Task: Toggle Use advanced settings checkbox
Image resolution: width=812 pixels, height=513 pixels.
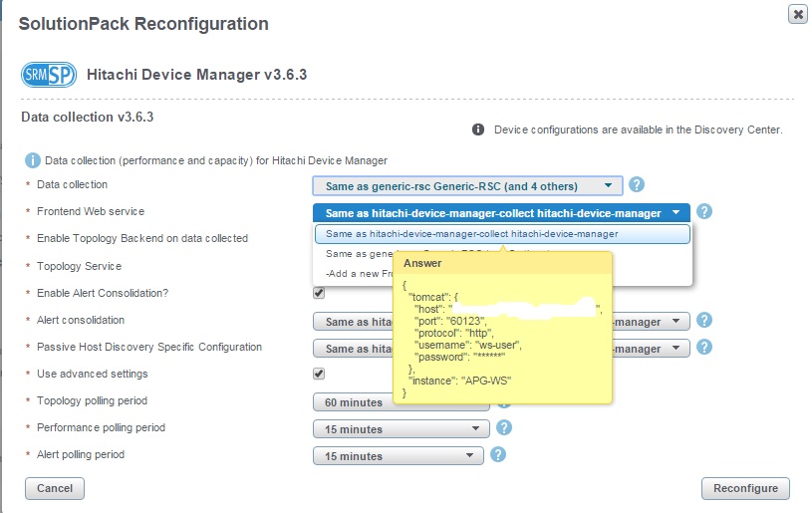Action: pyautogui.click(x=319, y=374)
